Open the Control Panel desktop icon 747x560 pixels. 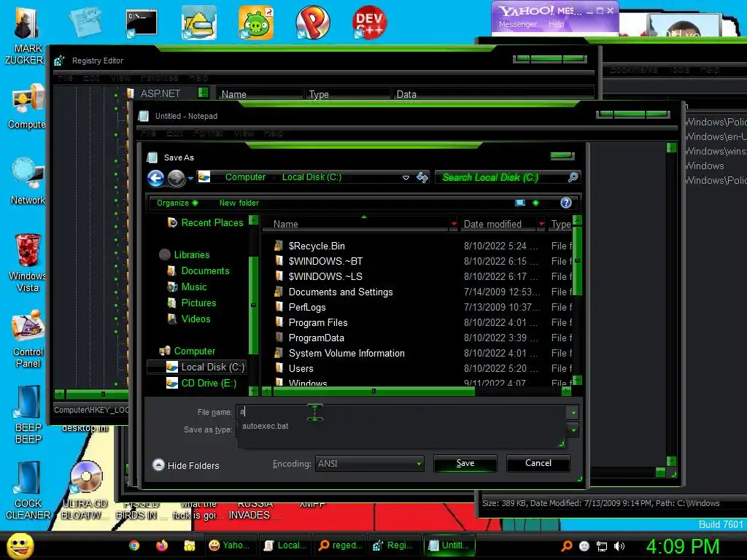[x=28, y=339]
